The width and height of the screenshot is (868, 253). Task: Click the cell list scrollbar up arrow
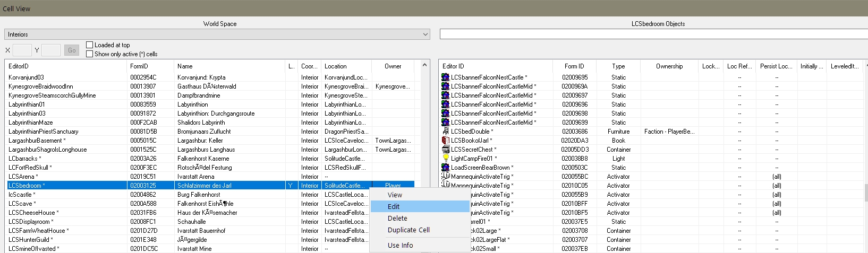(x=424, y=65)
